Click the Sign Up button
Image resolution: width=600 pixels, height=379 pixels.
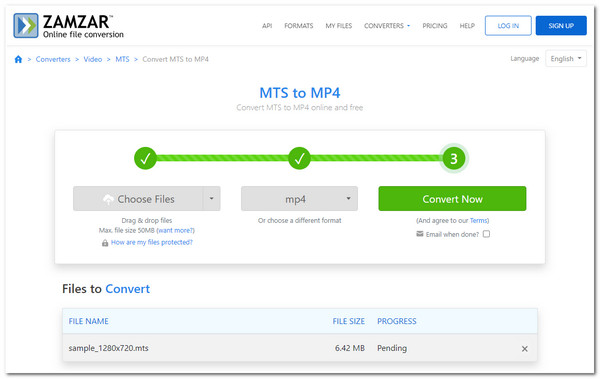[x=561, y=26]
